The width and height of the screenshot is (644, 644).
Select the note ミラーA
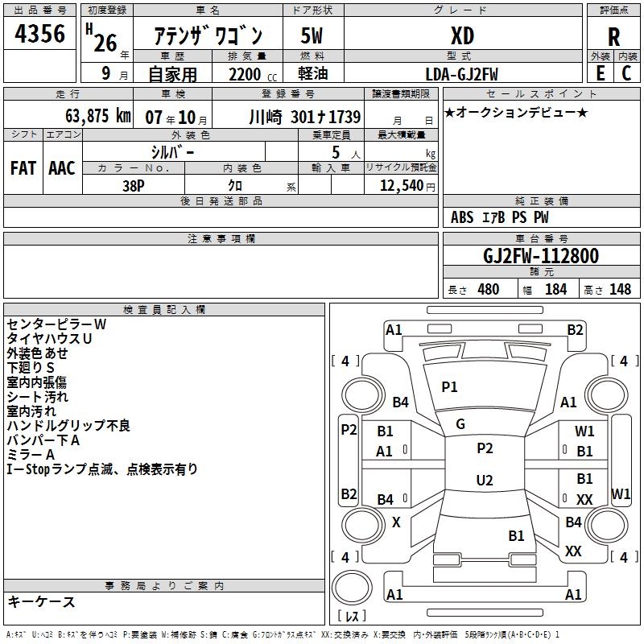coord(31,454)
